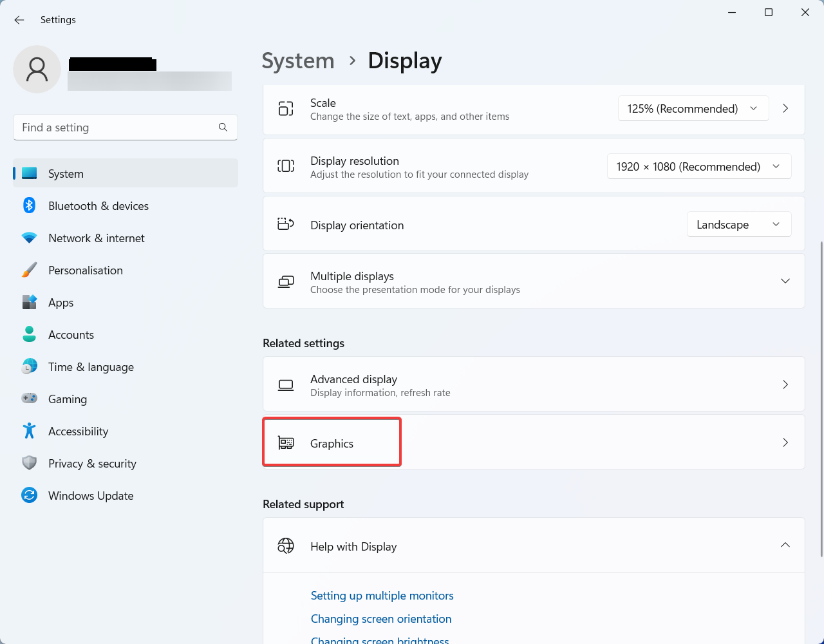Click the user profile avatar
Screen dimensions: 824x644
tap(37, 69)
